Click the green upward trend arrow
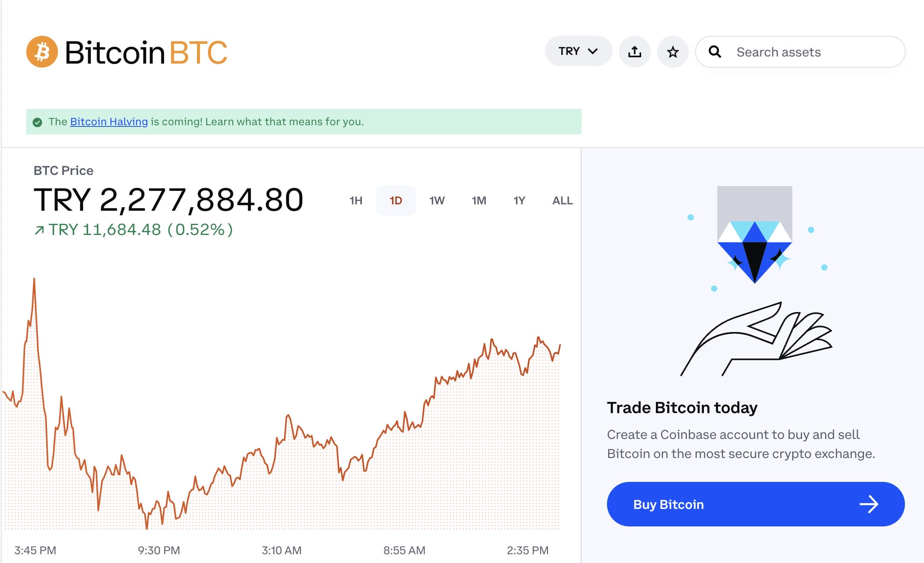This screenshot has height=563, width=924. click(39, 229)
